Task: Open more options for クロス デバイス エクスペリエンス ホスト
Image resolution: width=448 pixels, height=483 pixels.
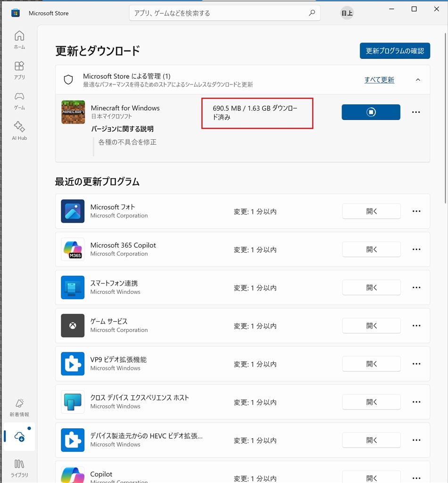Action: tap(416, 402)
